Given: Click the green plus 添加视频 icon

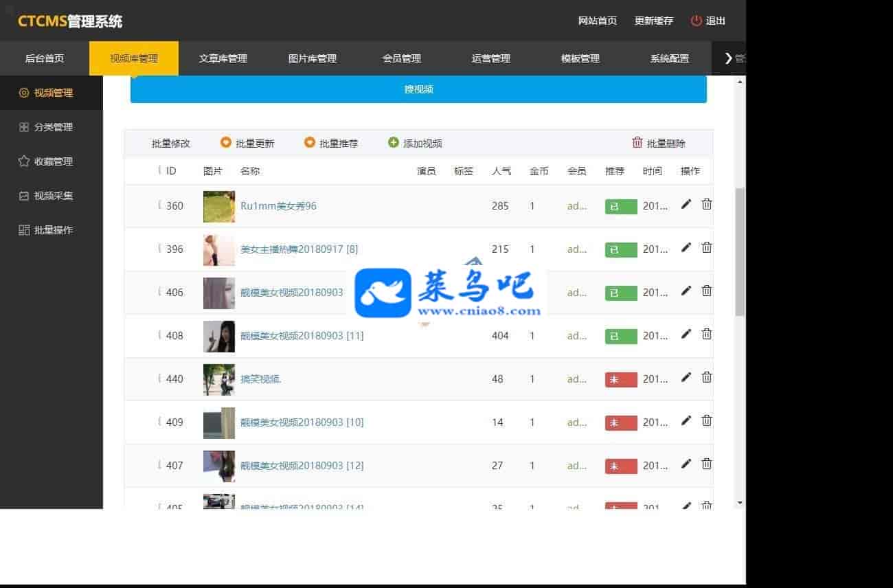Looking at the screenshot, I should click(x=394, y=143).
